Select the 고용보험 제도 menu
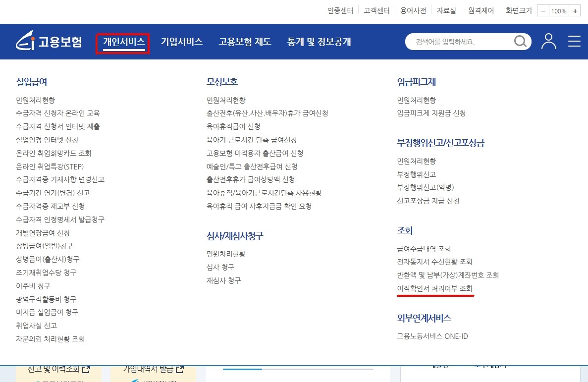Viewport: 588px width, 382px height. click(245, 42)
